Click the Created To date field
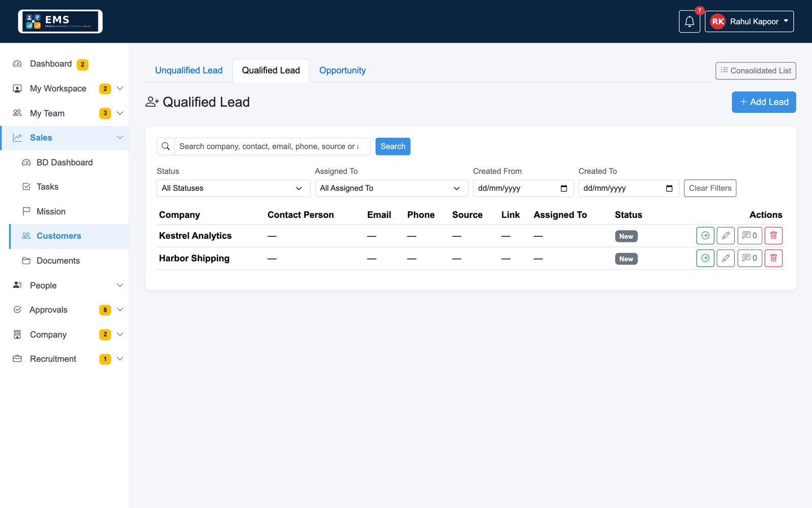The height and width of the screenshot is (508, 812). [x=629, y=188]
